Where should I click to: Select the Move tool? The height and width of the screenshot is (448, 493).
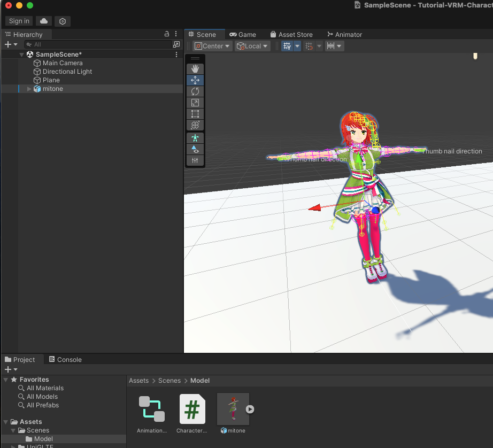click(x=195, y=80)
